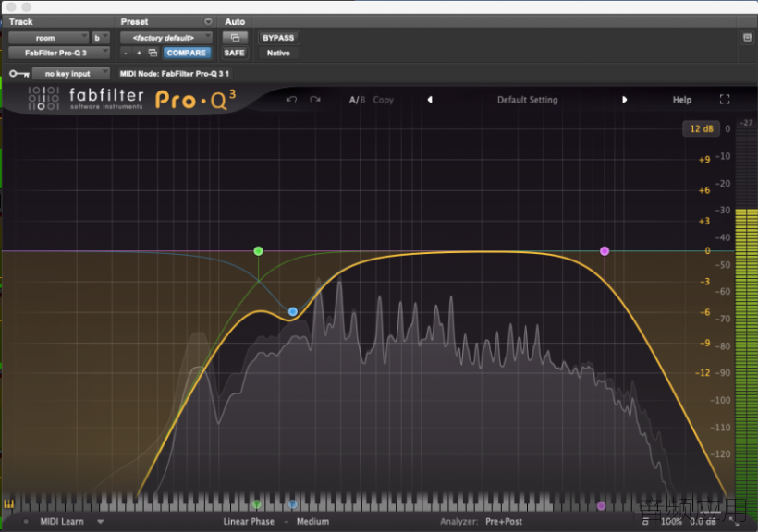This screenshot has width=758, height=532.
Task: Open the Preset menu circle arrow
Action: tap(208, 22)
